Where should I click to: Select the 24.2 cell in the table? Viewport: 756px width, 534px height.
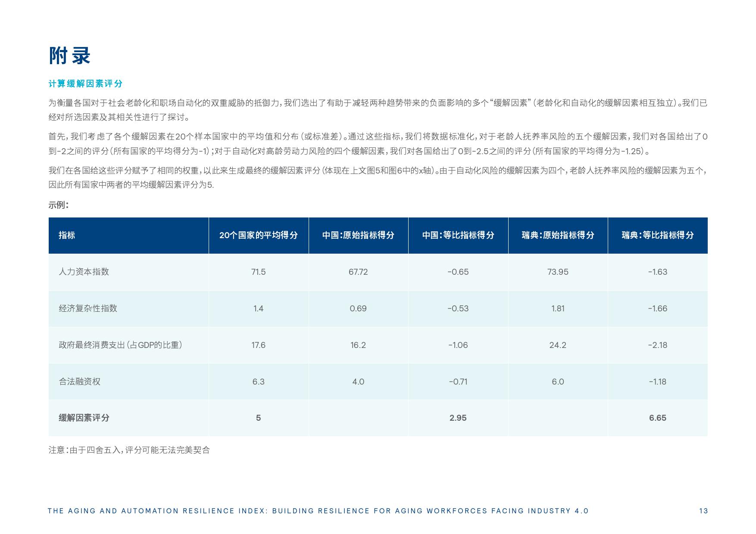(x=558, y=345)
